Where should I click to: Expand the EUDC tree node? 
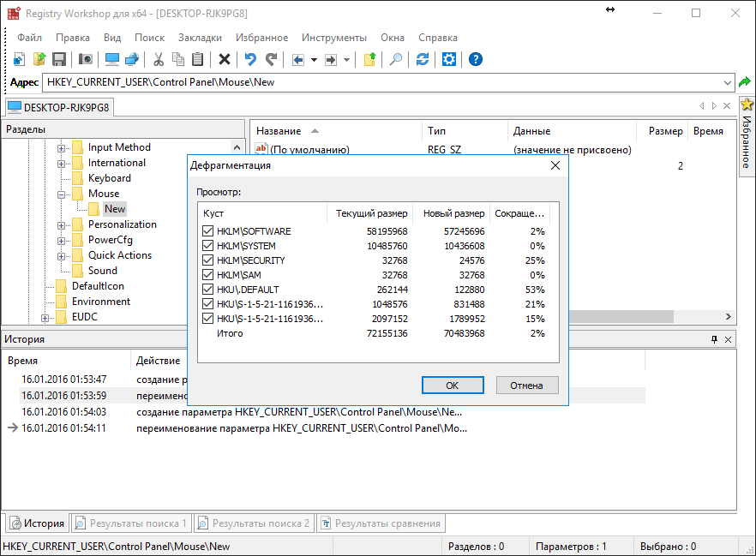45,318
